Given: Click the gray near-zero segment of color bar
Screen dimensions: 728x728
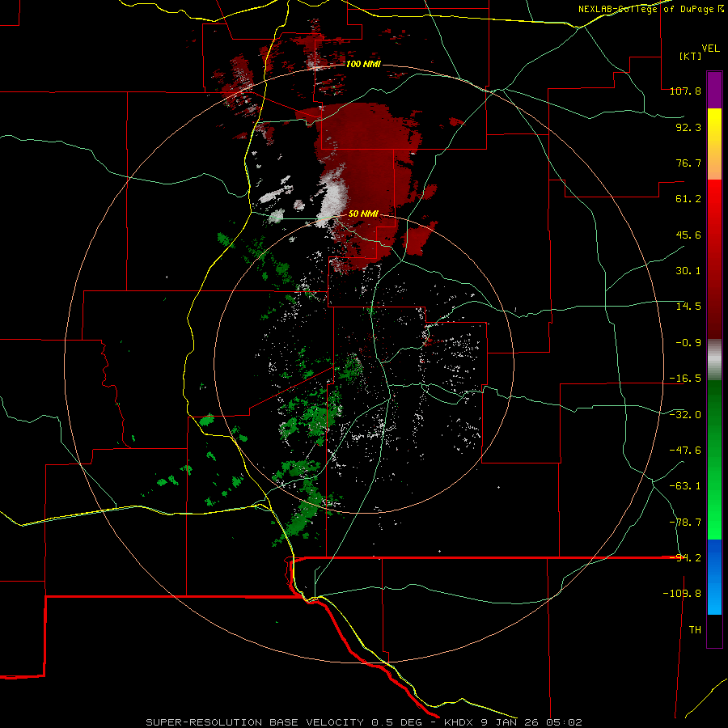Looking at the screenshot, I should pyautogui.click(x=714, y=359).
